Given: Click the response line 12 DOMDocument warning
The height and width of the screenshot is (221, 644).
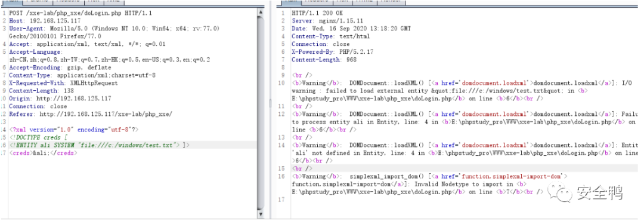Looking at the screenshot, I should pyautogui.click(x=465, y=114).
